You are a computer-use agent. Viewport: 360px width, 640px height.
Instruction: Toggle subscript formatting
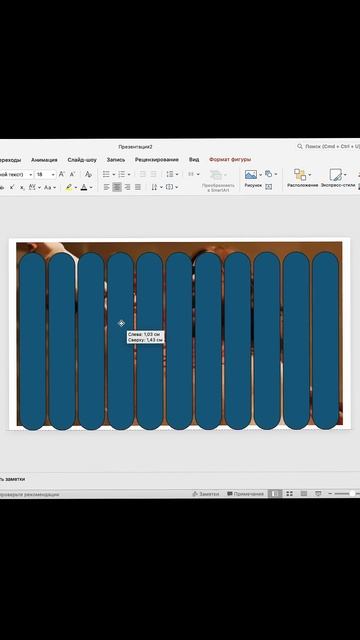[x=22, y=187]
